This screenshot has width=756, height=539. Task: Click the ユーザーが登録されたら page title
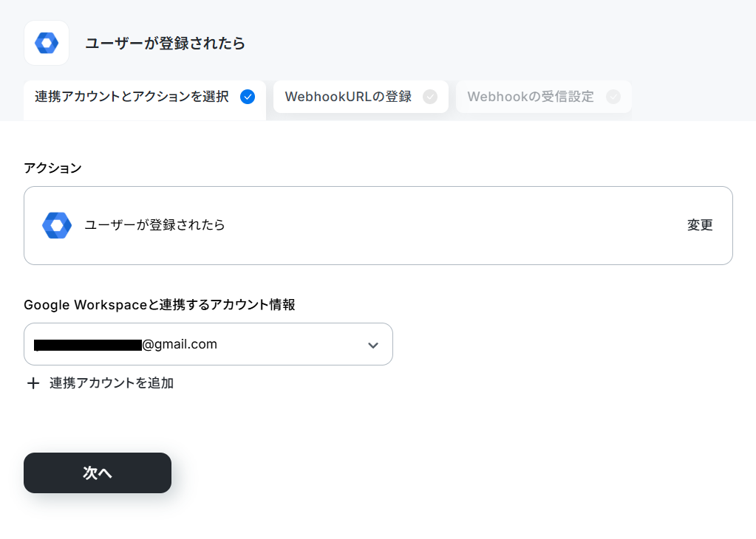(x=165, y=44)
